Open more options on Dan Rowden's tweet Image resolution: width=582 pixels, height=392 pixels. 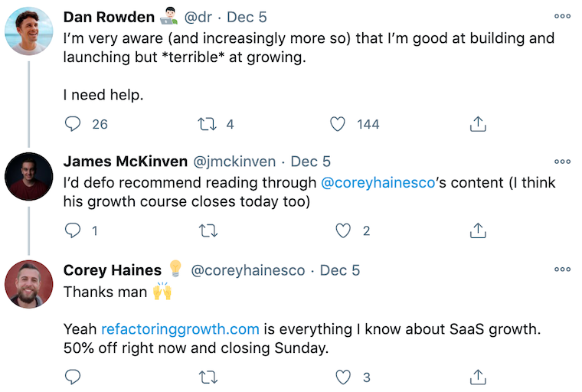click(562, 16)
